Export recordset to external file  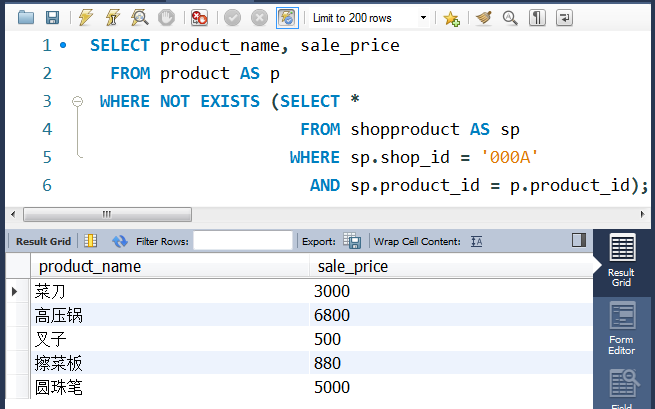click(x=352, y=241)
